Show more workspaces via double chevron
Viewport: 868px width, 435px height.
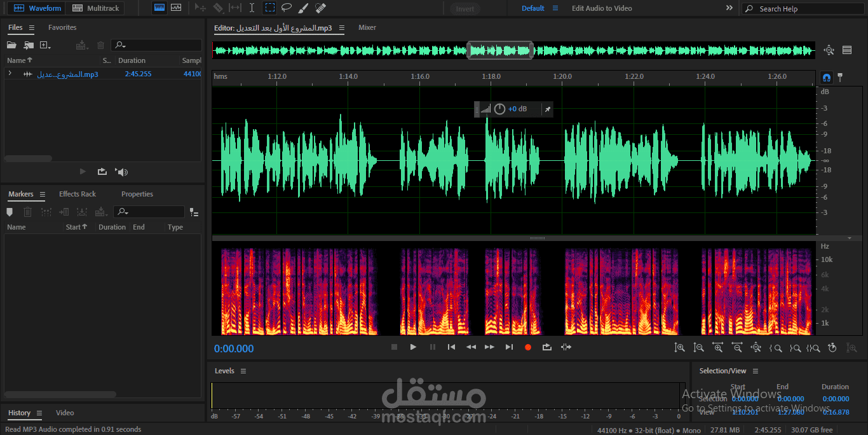click(x=729, y=8)
